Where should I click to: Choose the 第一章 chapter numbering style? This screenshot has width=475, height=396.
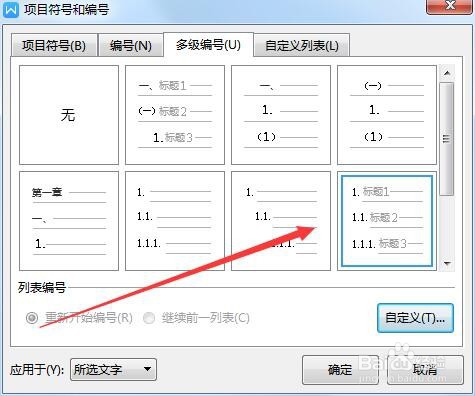pyautogui.click(x=69, y=221)
